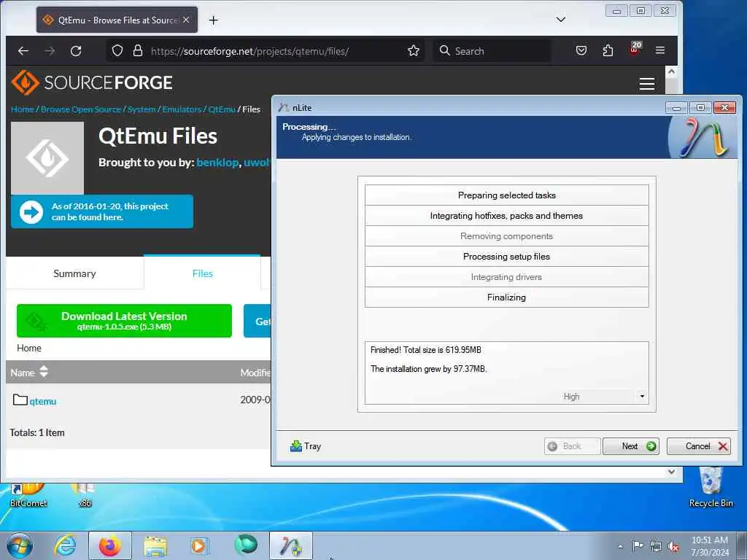
Task: Open the Windows Start menu
Action: tap(20, 545)
